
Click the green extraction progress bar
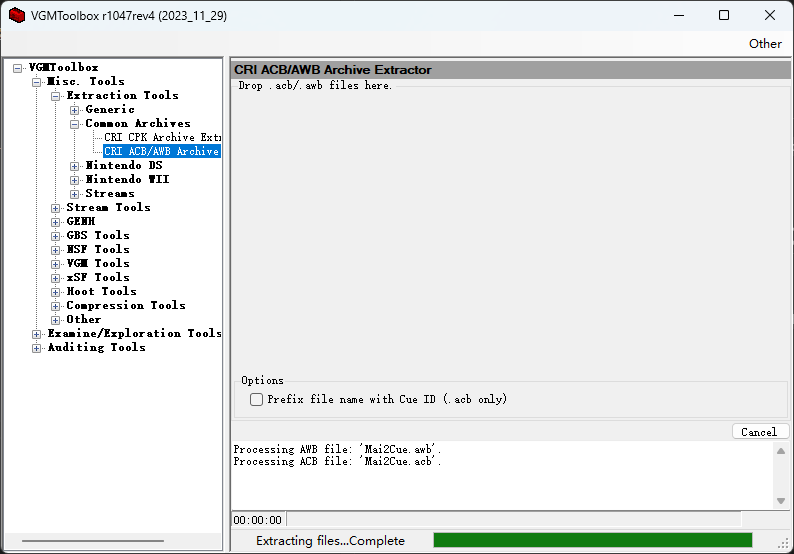tap(592, 540)
